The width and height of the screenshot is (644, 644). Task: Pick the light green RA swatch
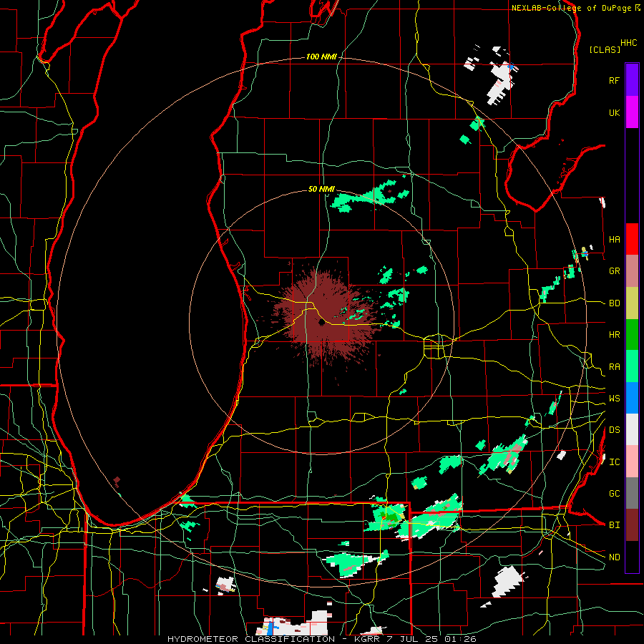click(632, 366)
